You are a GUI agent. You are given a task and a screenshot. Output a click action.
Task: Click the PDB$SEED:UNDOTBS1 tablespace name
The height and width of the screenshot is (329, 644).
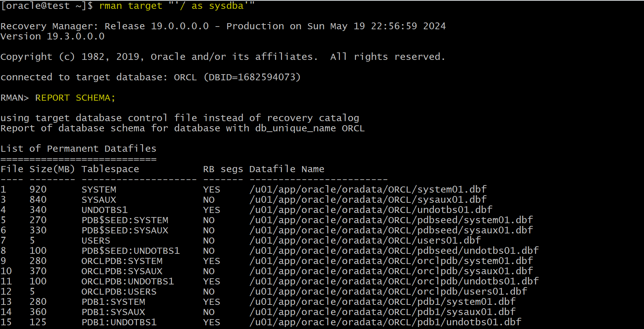coord(130,251)
